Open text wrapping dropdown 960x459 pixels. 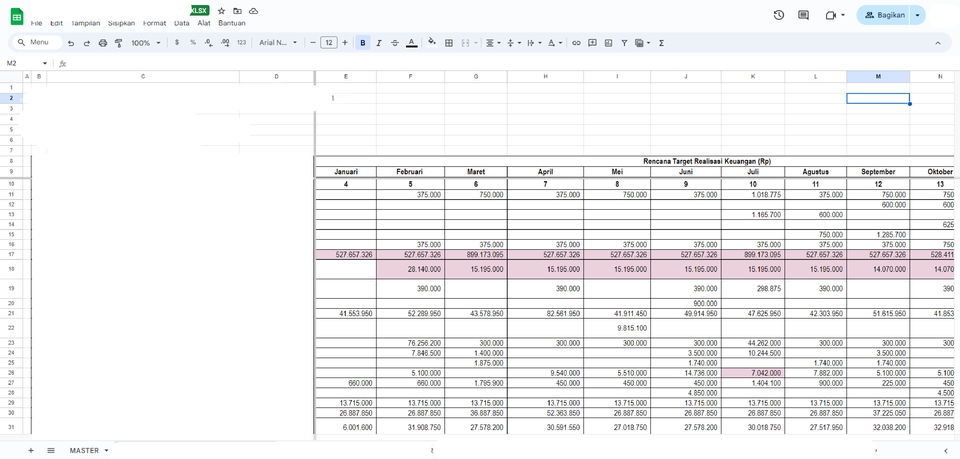(533, 43)
